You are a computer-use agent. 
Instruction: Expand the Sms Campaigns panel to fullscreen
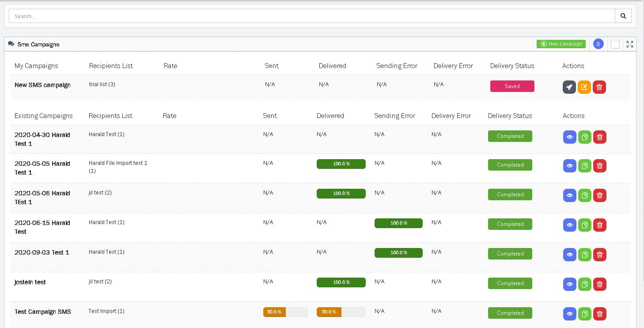coord(629,44)
